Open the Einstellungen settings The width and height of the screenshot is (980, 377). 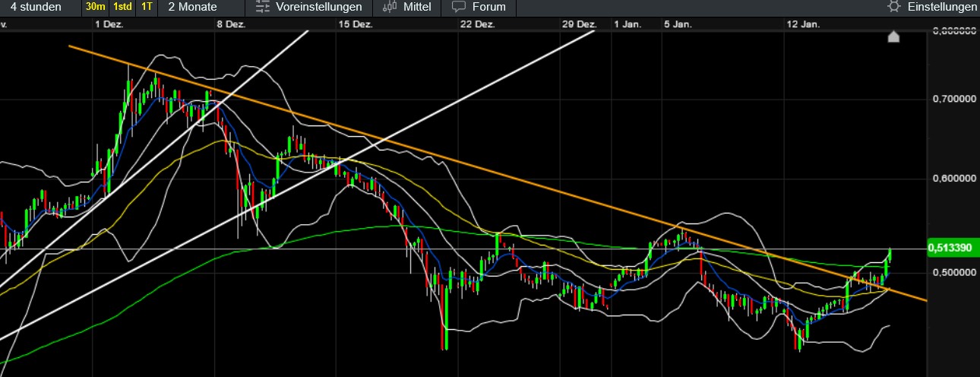[x=942, y=7]
